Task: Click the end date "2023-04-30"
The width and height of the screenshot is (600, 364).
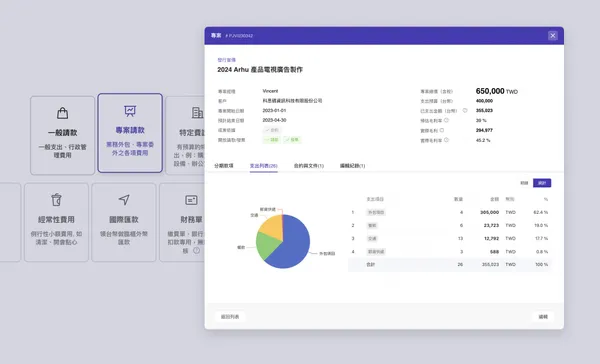Action: coord(274,120)
